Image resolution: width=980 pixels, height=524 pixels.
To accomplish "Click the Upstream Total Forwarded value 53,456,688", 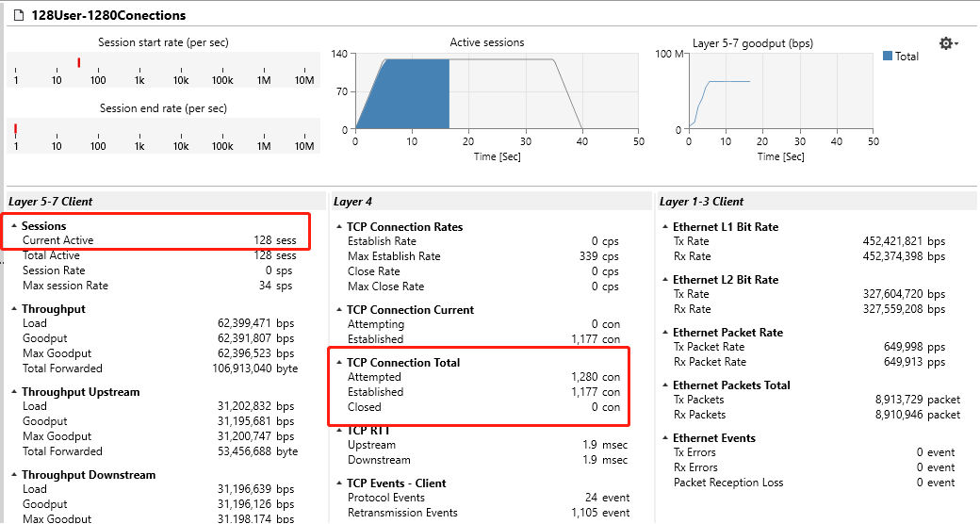I will pyautogui.click(x=244, y=451).
